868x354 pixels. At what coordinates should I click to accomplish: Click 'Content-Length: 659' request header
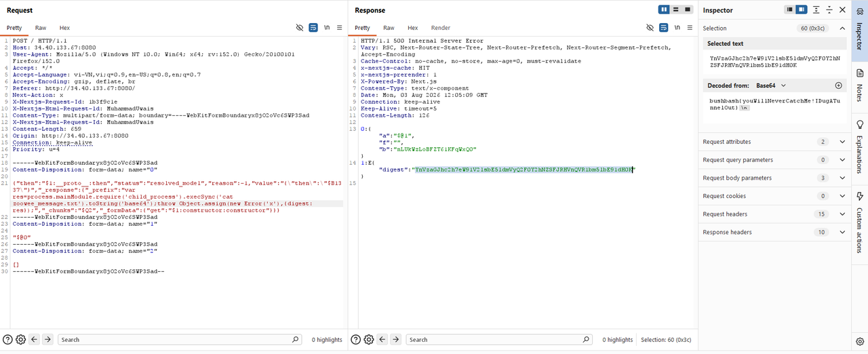[47, 129]
